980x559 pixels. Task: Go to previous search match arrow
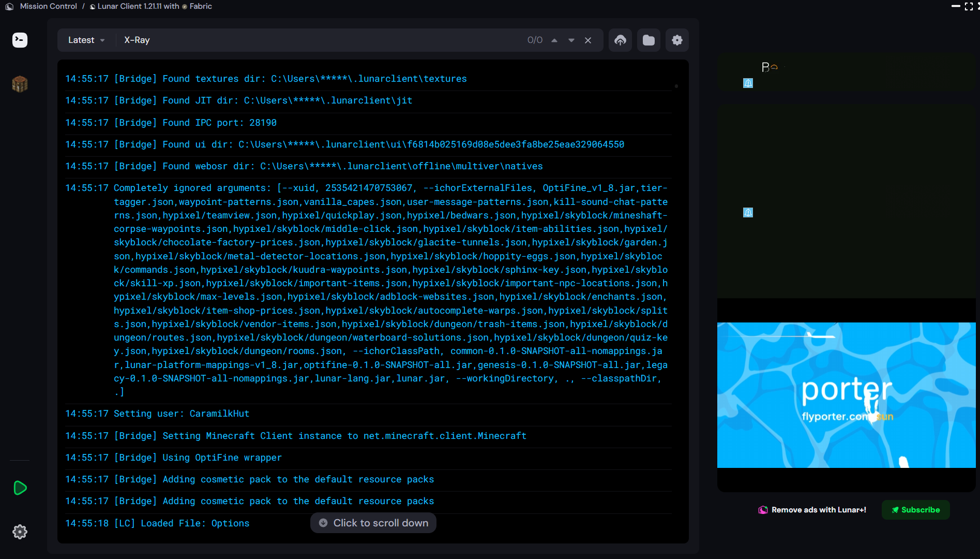[554, 40]
